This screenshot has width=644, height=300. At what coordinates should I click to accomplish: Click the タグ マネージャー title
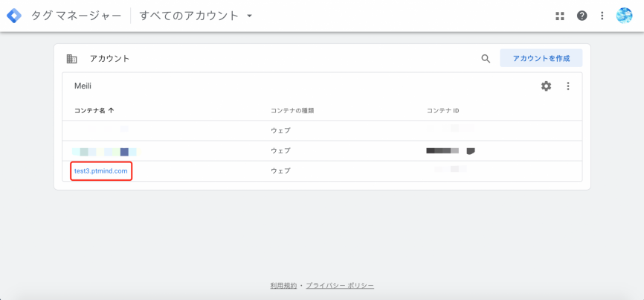(77, 16)
